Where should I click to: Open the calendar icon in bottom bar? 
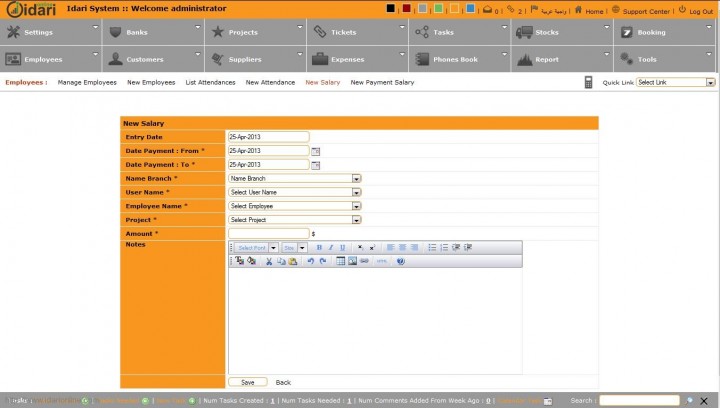pos(547,401)
